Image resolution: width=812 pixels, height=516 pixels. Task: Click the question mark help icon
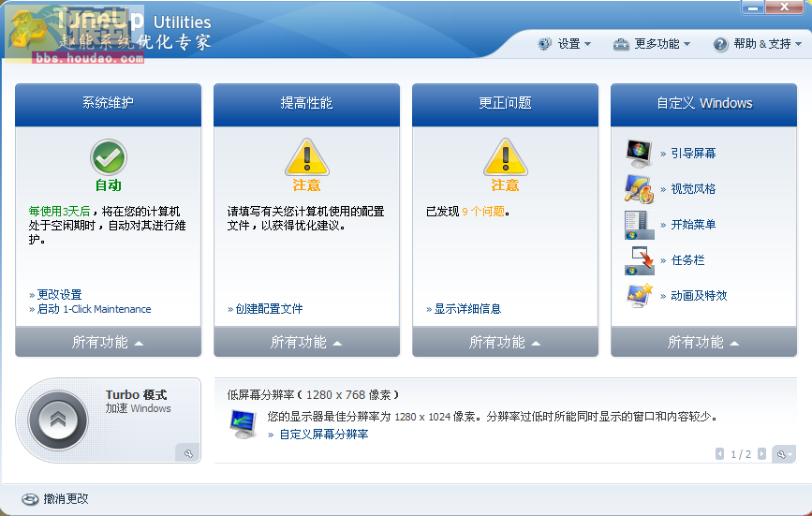[x=720, y=45]
